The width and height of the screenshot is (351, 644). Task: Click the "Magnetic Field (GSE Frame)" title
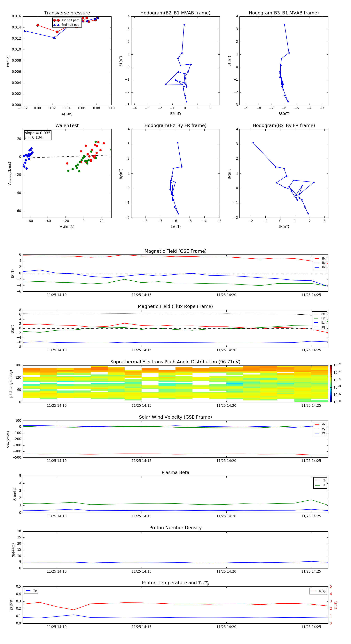pos(175,251)
